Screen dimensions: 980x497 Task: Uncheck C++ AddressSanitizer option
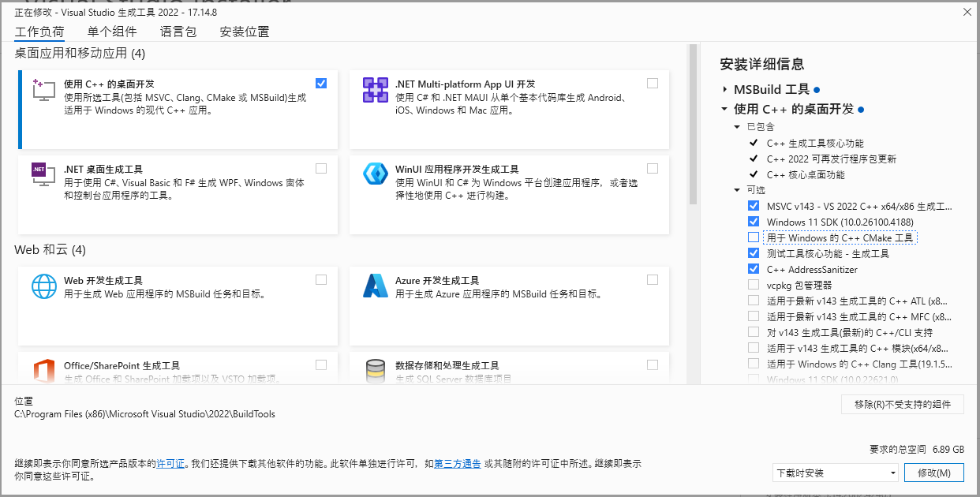pyautogui.click(x=754, y=269)
